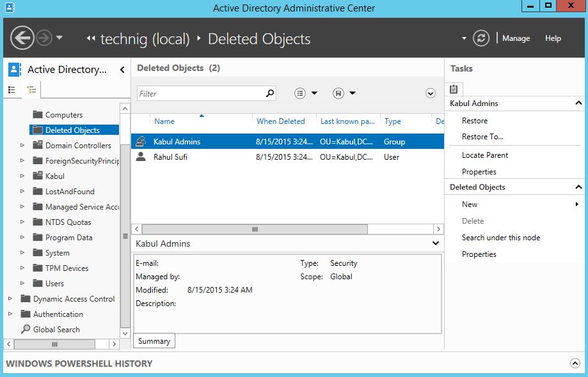This screenshot has width=588, height=377.
Task: Click Kabul Admins group icon
Action: 141,141
